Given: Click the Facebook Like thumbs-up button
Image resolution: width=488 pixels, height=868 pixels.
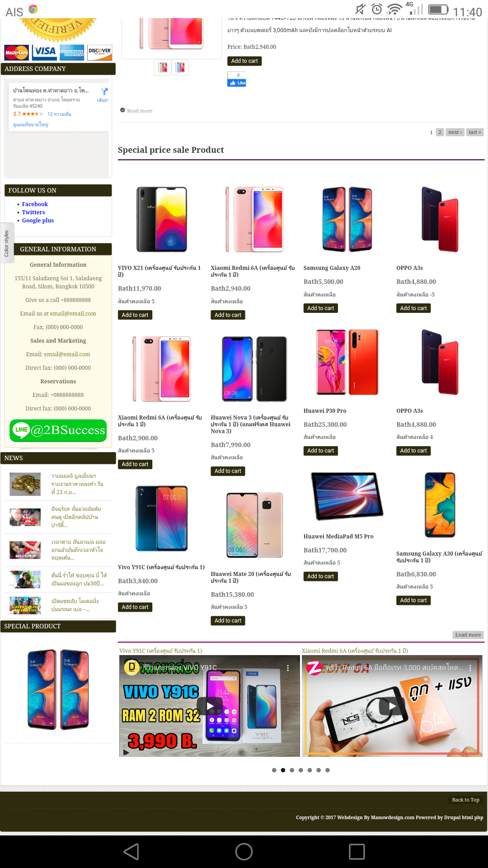Looking at the screenshot, I should (237, 83).
